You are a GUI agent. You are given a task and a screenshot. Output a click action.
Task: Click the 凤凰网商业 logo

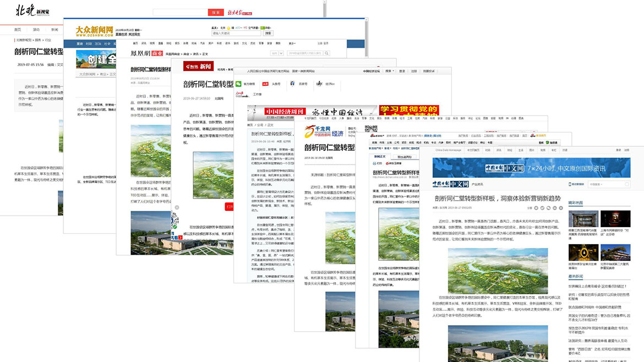146,53
